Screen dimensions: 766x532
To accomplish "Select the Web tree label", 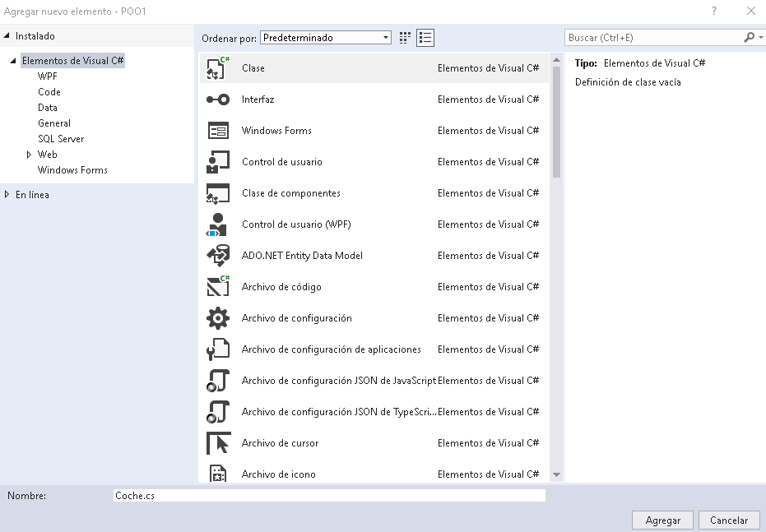I will (x=48, y=155).
